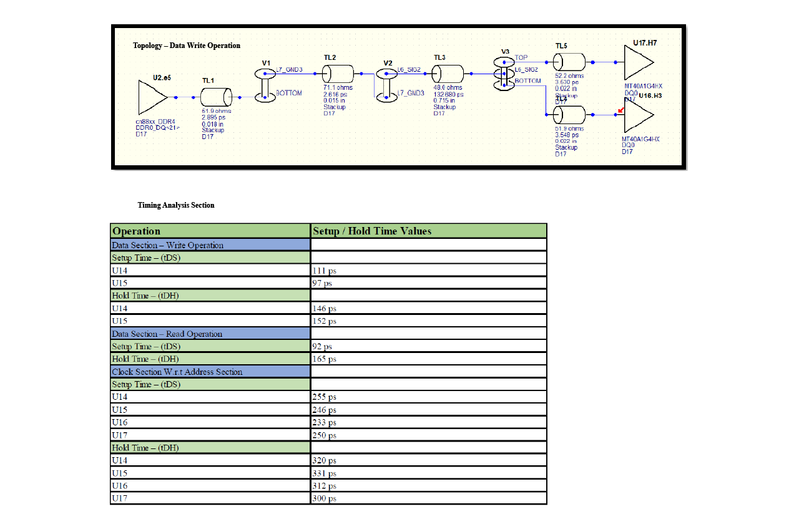Select the TL5 transmission line cylinder
This screenshot has height=532, width=799.
569,62
